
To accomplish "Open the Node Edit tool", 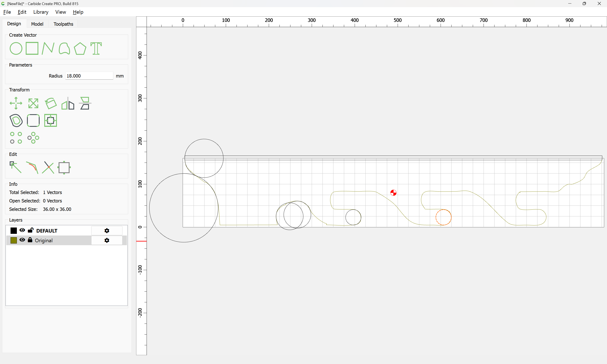I will [15, 167].
